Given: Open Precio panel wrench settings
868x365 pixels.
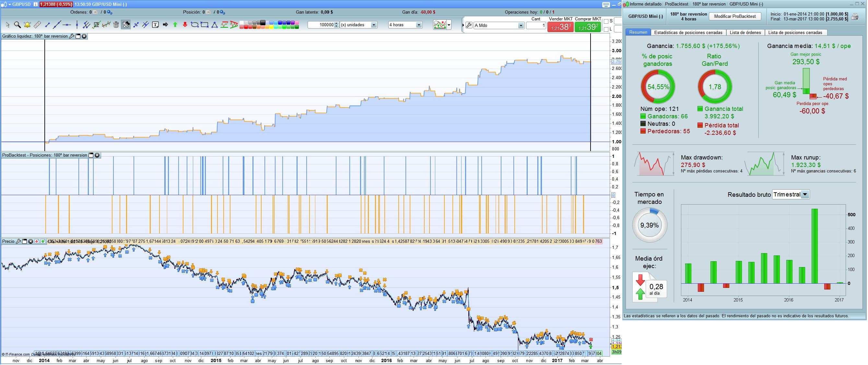Looking at the screenshot, I should tap(18, 241).
